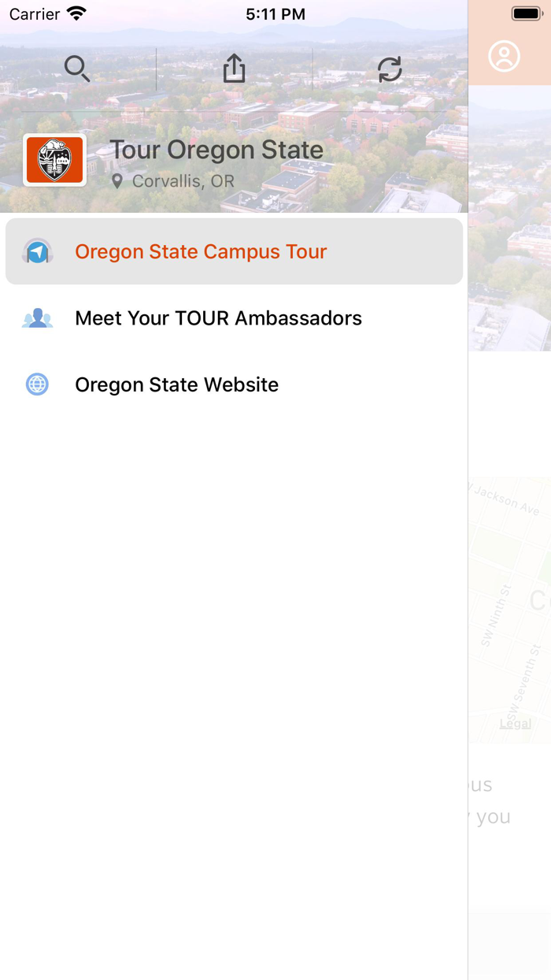Tap the share icon
This screenshot has height=980, width=551.
pos(233,69)
